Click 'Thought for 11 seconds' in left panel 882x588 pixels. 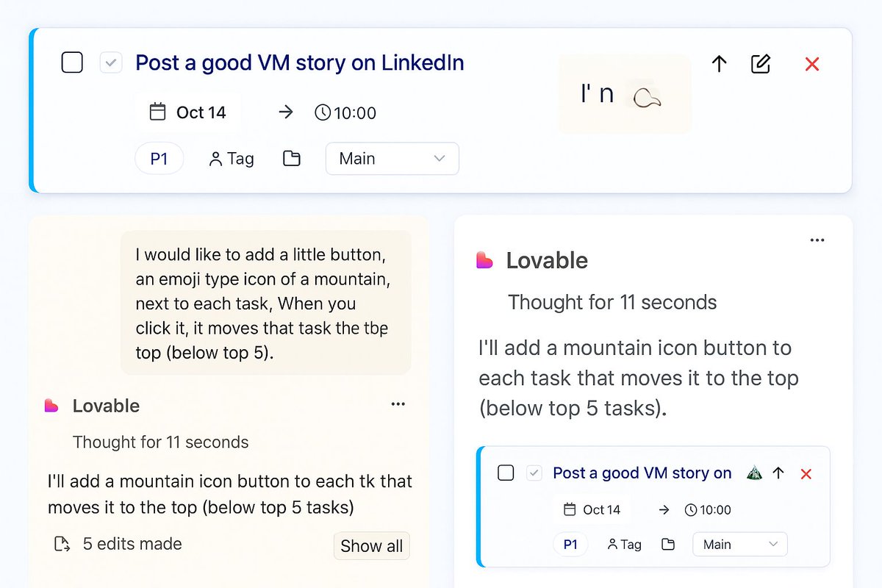(160, 442)
